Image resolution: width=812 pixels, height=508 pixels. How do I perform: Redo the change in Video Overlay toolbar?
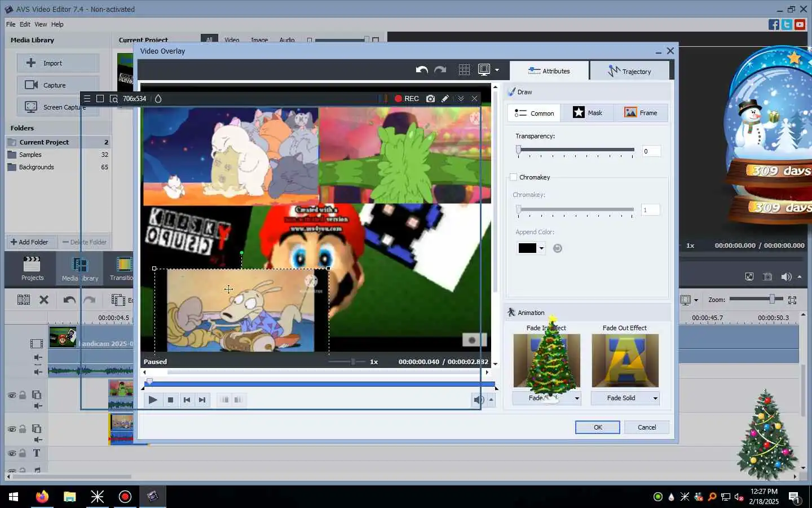(x=440, y=70)
